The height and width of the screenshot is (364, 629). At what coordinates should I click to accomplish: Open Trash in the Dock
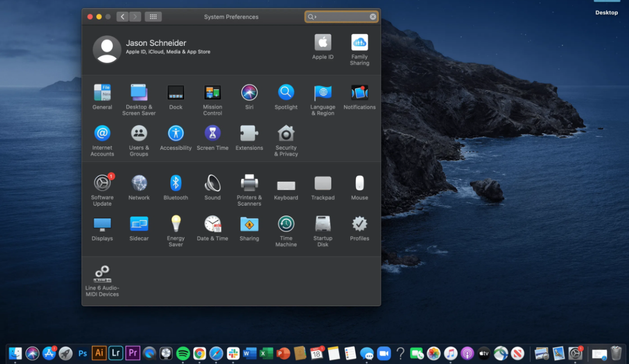pos(616,353)
